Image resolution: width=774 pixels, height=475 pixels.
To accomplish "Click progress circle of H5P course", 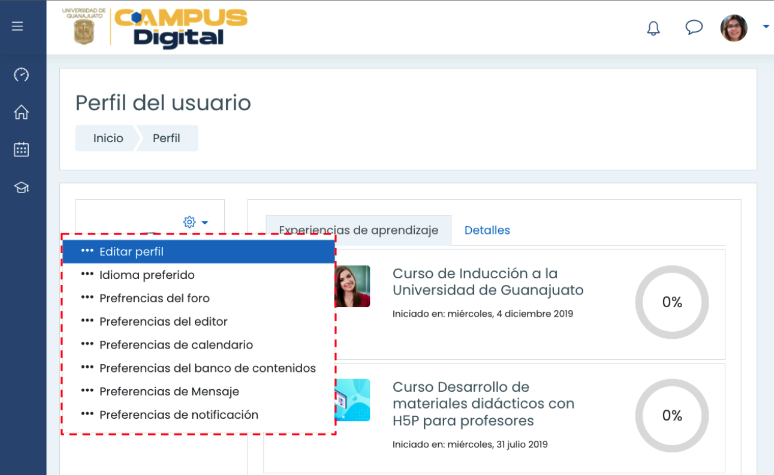I will (x=672, y=416).
